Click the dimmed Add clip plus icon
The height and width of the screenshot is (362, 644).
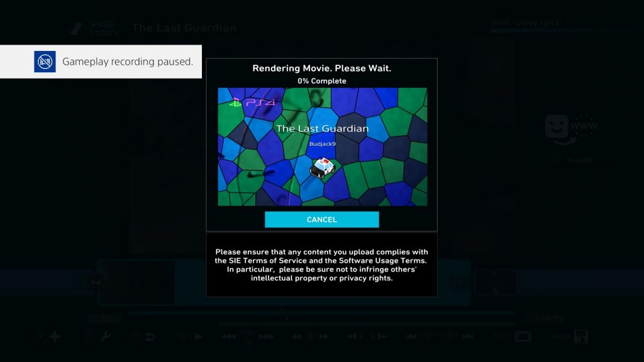[x=55, y=337]
